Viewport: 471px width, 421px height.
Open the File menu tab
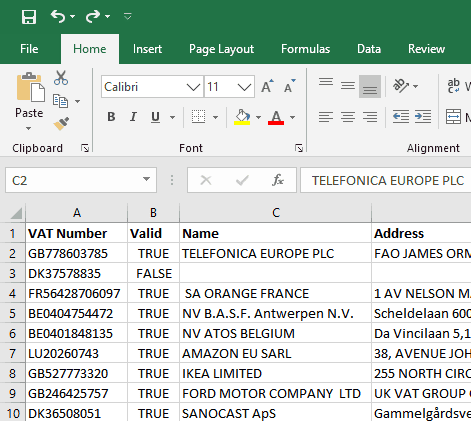[29, 49]
